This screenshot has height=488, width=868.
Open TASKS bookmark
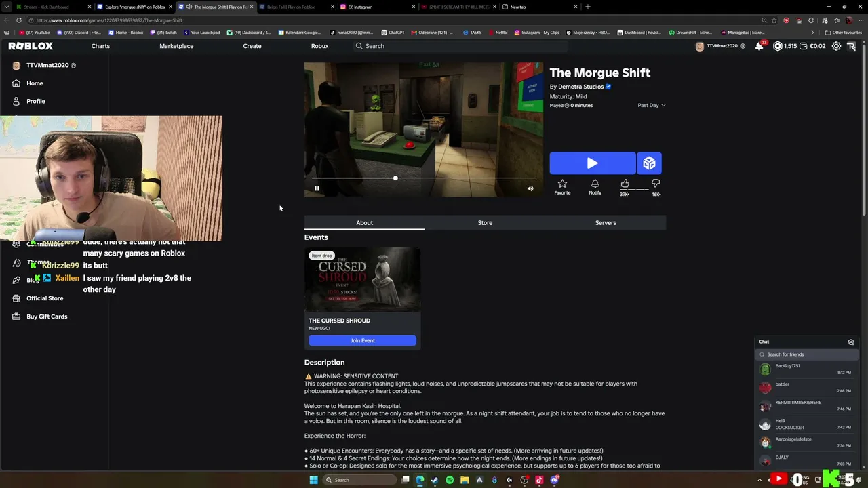point(472,33)
